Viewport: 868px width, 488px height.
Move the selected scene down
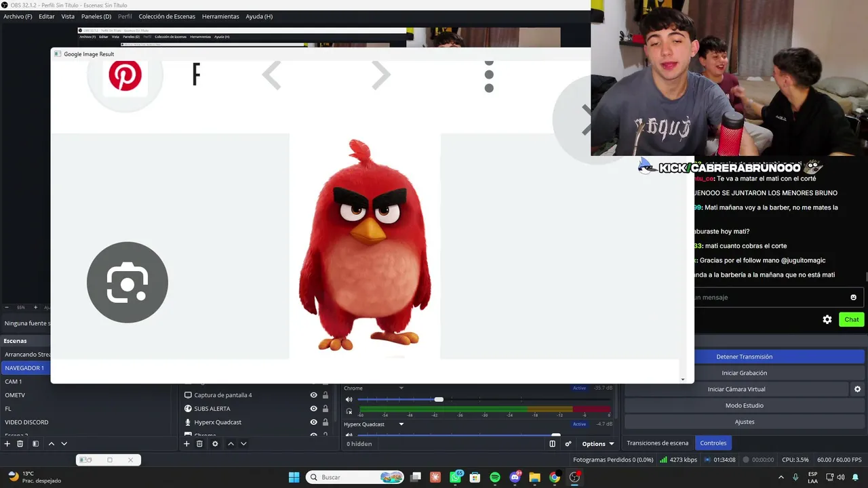[64, 444]
